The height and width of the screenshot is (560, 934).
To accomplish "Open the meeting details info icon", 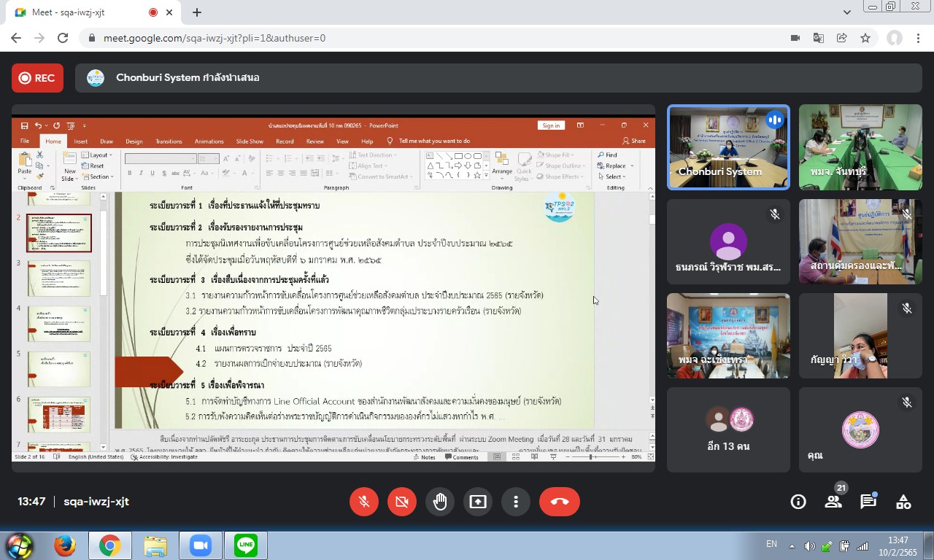I will pyautogui.click(x=798, y=502).
